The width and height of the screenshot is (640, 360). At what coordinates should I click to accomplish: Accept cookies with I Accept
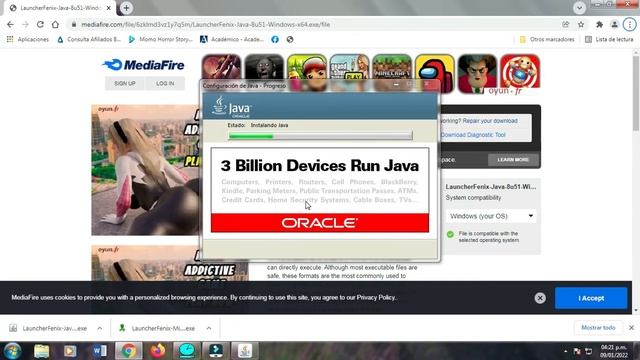pyautogui.click(x=591, y=298)
